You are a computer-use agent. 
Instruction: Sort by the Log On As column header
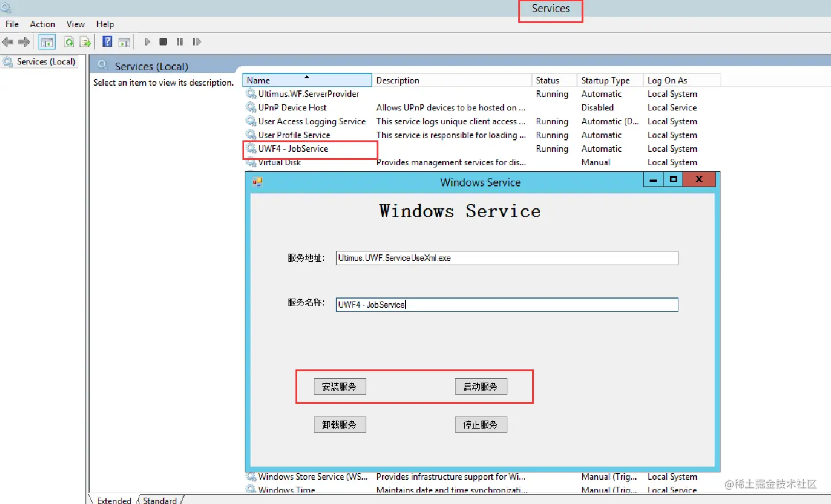(x=682, y=81)
